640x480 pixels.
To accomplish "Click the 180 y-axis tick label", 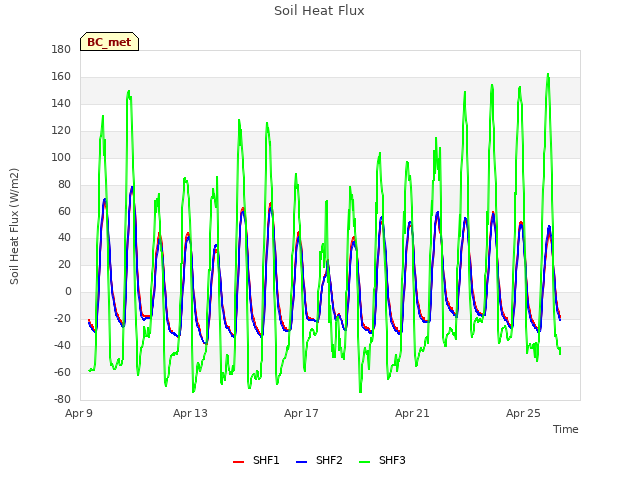I will pos(61,49).
